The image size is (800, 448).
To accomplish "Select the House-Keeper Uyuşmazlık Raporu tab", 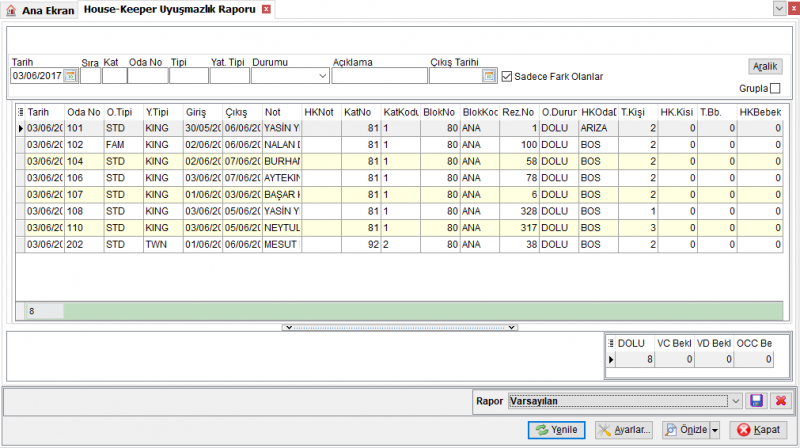I will (169, 9).
